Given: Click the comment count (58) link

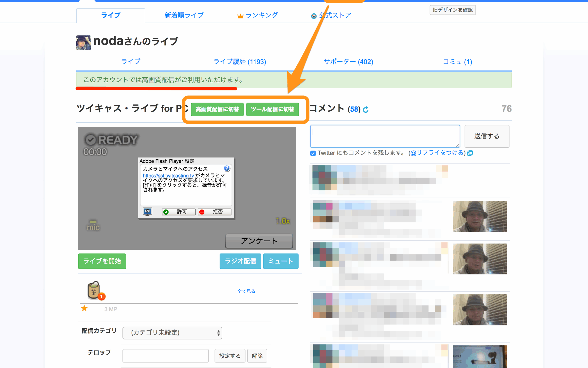Looking at the screenshot, I should (354, 109).
